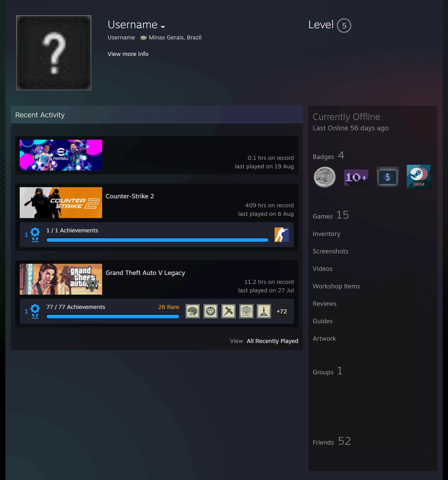Open Workshop Items list
Screen dimensions: 448x480
pyautogui.click(x=336, y=286)
